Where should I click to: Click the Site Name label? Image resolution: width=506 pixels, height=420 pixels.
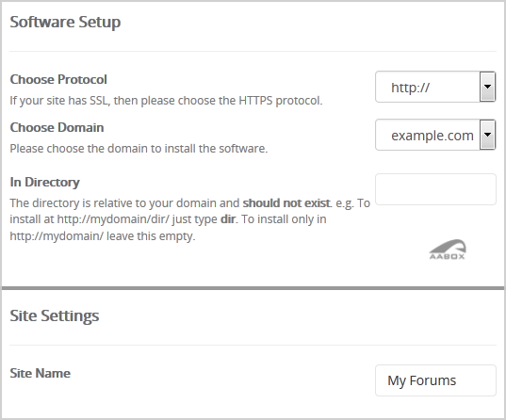[40, 373]
